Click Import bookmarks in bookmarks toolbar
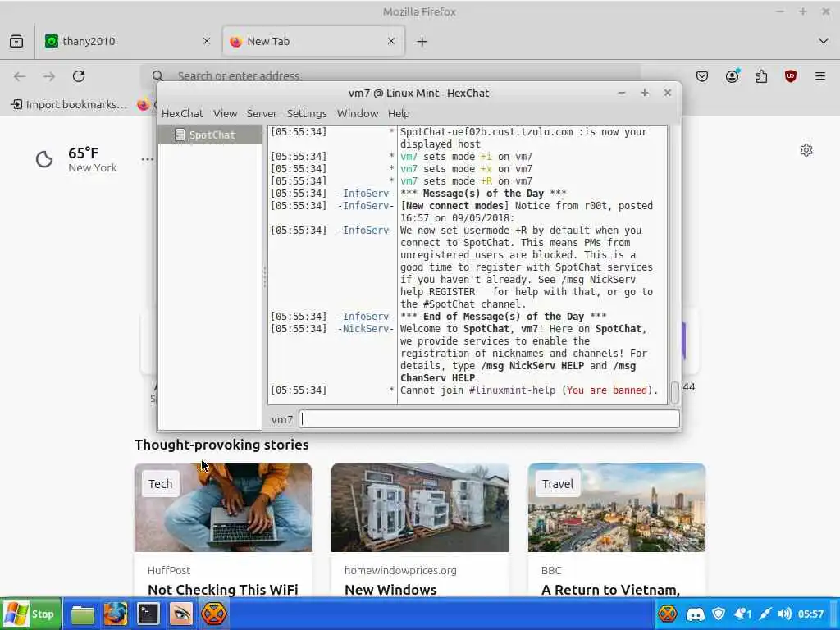Viewport: 840px width, 630px height. (x=70, y=104)
